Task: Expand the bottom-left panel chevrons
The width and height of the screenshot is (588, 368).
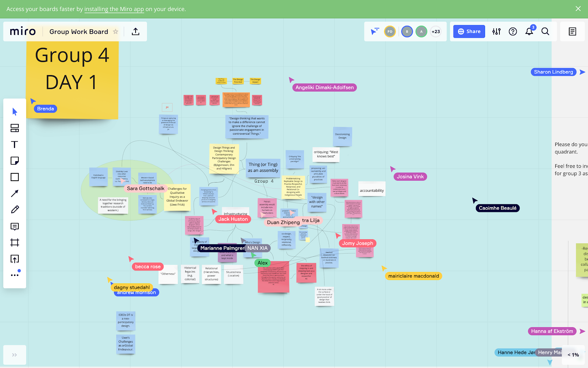Action: [x=14, y=355]
